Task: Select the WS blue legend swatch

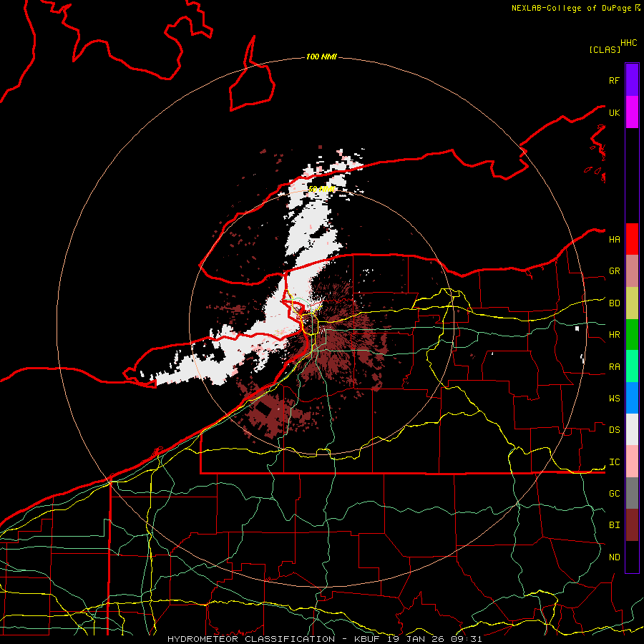Action: click(x=632, y=398)
